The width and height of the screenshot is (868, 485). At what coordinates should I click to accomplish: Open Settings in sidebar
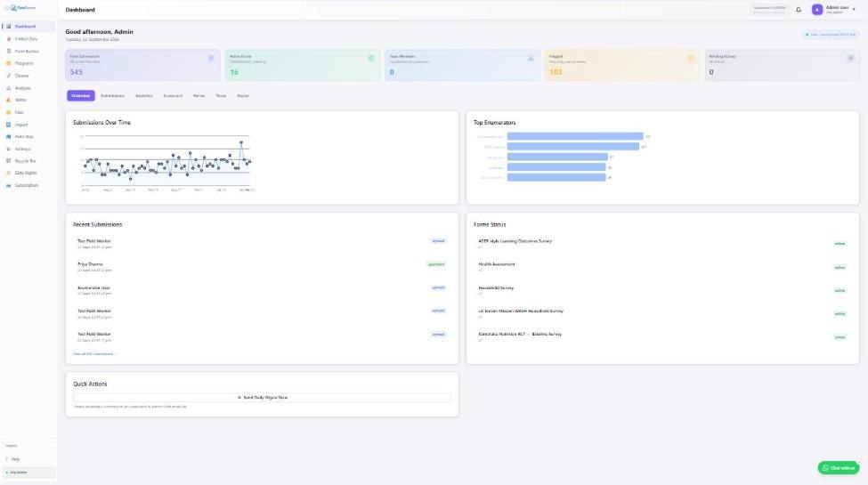(x=28, y=149)
